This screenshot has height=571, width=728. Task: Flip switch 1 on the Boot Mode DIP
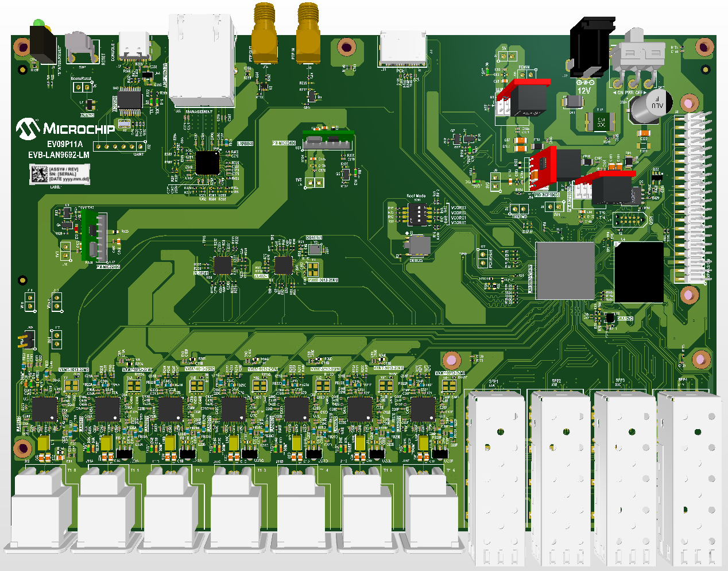[x=419, y=221]
